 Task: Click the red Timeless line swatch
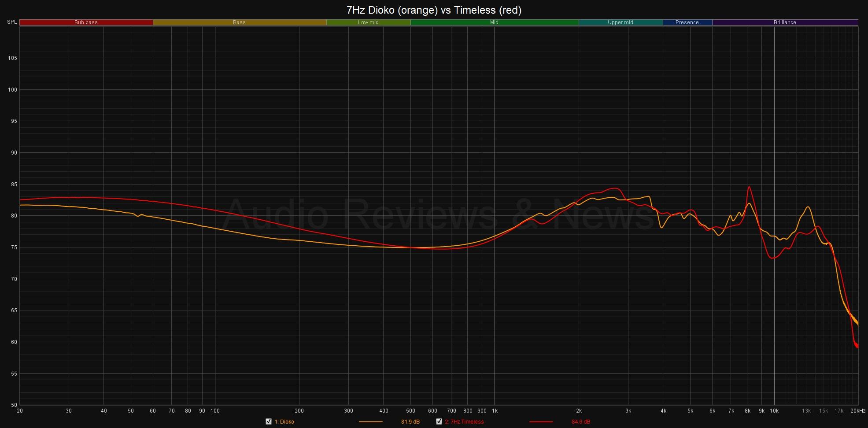(541, 422)
